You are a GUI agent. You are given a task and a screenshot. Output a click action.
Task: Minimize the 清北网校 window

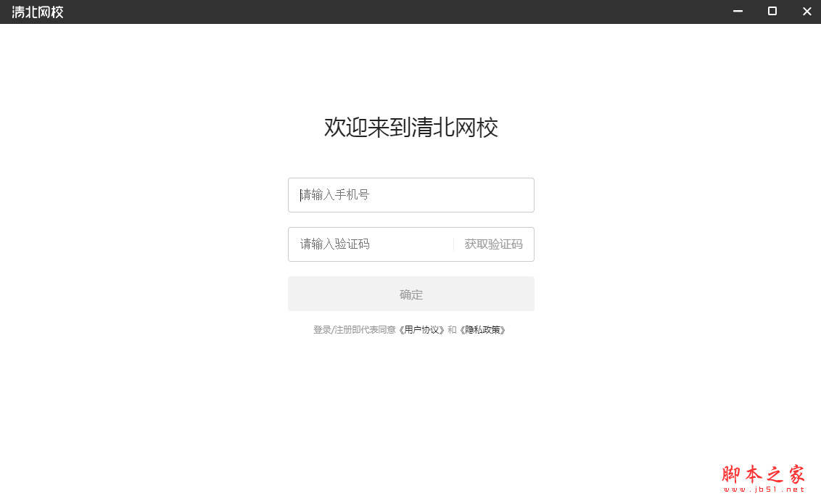[738, 11]
